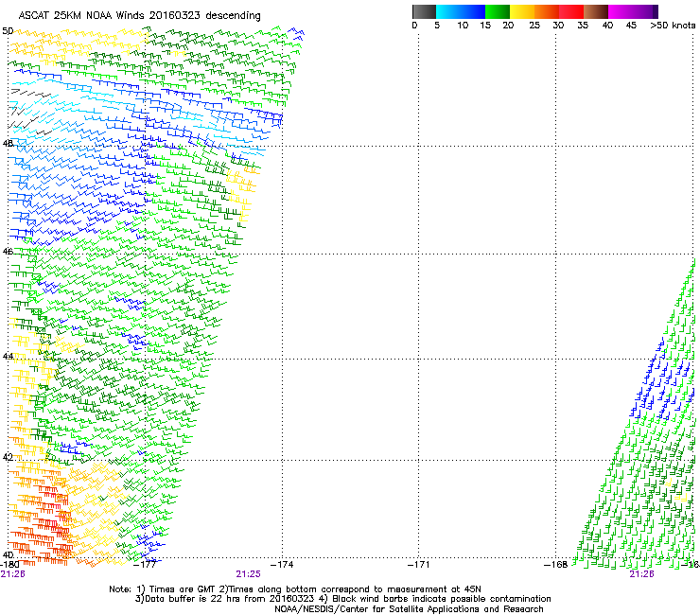Click the yellow 20-25 knots color segment
This screenshot has width=700, height=615.
(x=522, y=11)
